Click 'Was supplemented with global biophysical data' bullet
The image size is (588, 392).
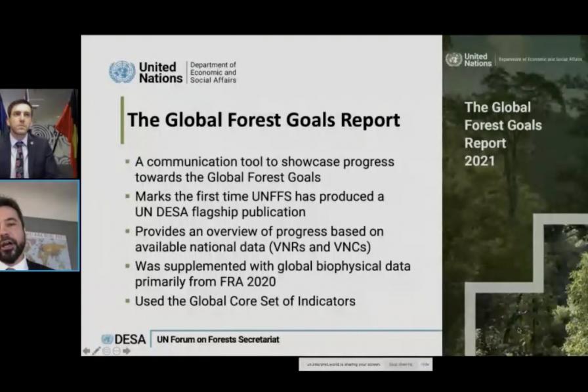pos(272,266)
